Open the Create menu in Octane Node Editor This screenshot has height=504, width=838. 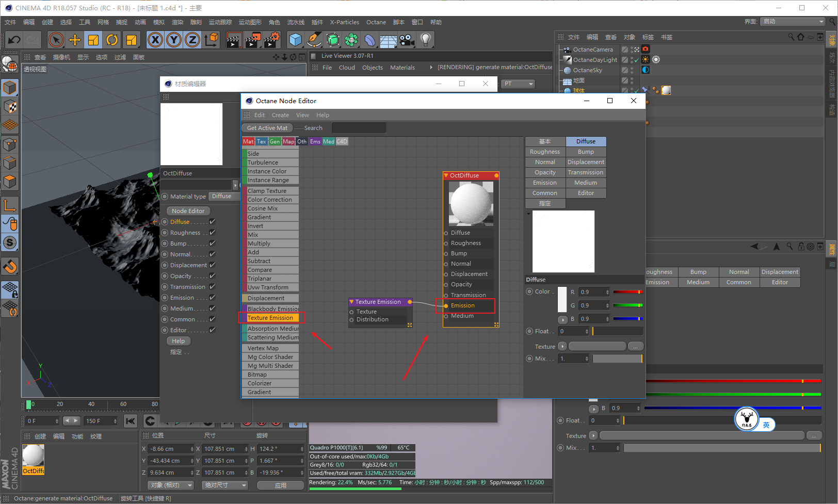pos(280,115)
